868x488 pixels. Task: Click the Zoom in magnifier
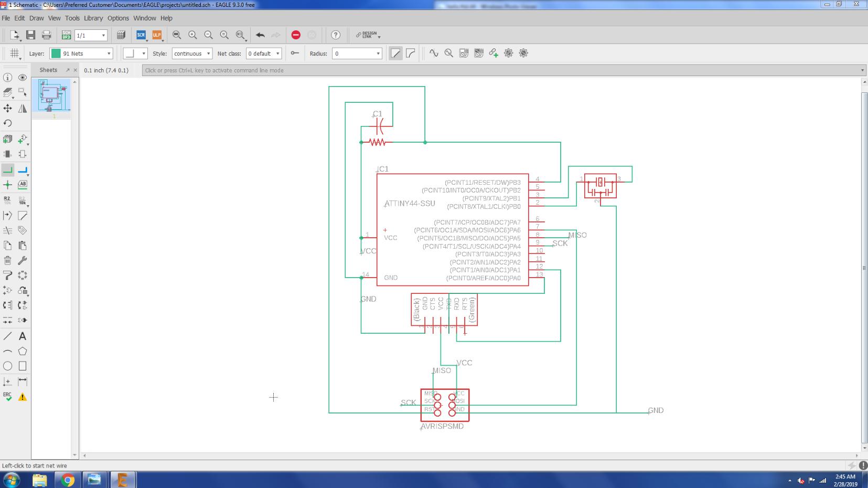pyautogui.click(x=192, y=35)
